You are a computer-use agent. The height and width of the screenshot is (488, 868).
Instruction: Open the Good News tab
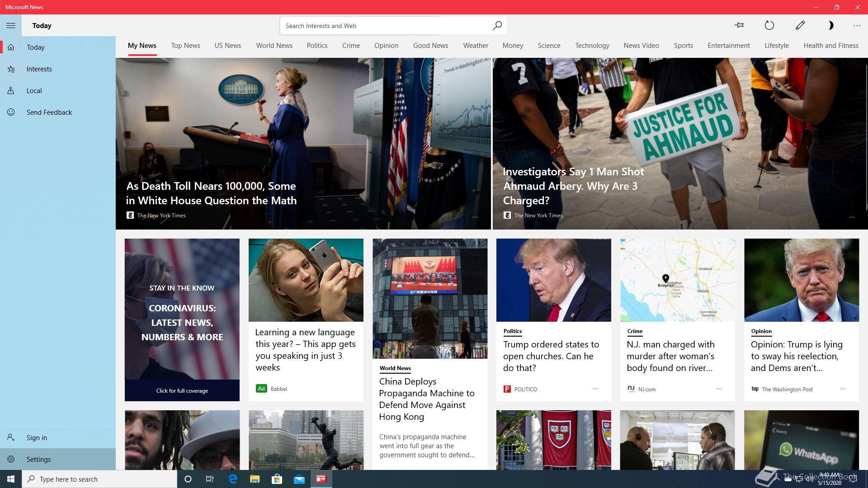430,46
